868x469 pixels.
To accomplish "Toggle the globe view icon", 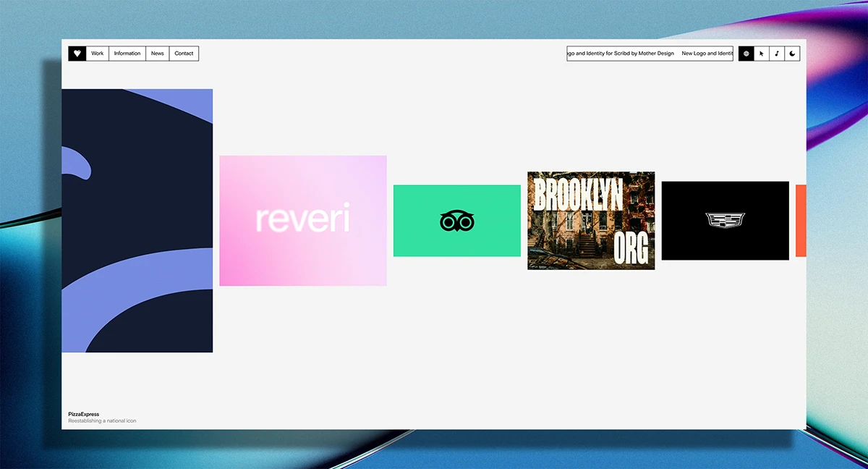I will point(746,54).
